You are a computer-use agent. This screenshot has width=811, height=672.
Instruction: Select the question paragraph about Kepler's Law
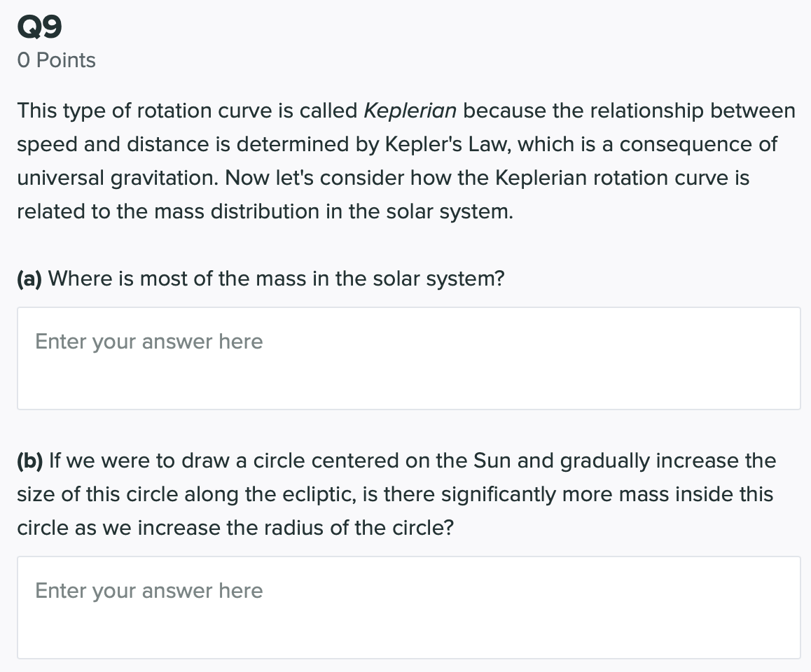click(406, 161)
